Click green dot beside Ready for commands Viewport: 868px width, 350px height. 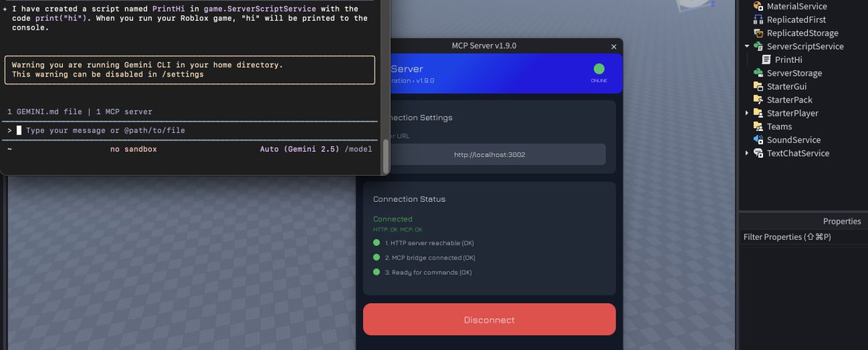tap(376, 272)
